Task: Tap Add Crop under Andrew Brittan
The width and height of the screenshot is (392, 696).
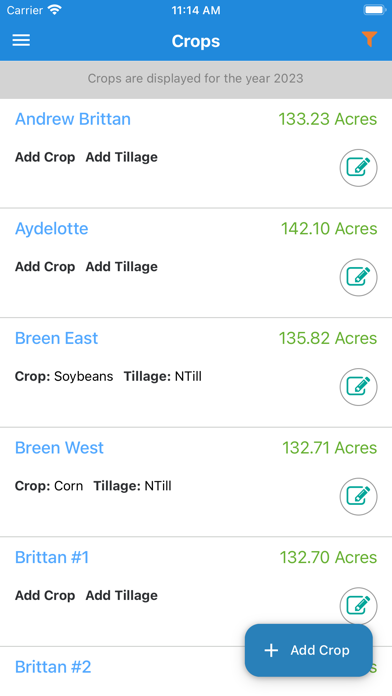Action: (x=45, y=157)
